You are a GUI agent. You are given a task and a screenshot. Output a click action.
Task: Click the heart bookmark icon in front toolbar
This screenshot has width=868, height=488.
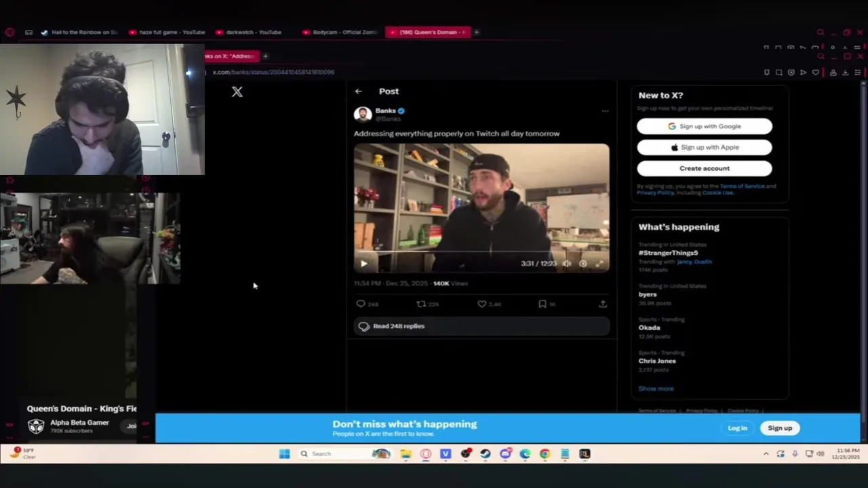(815, 73)
